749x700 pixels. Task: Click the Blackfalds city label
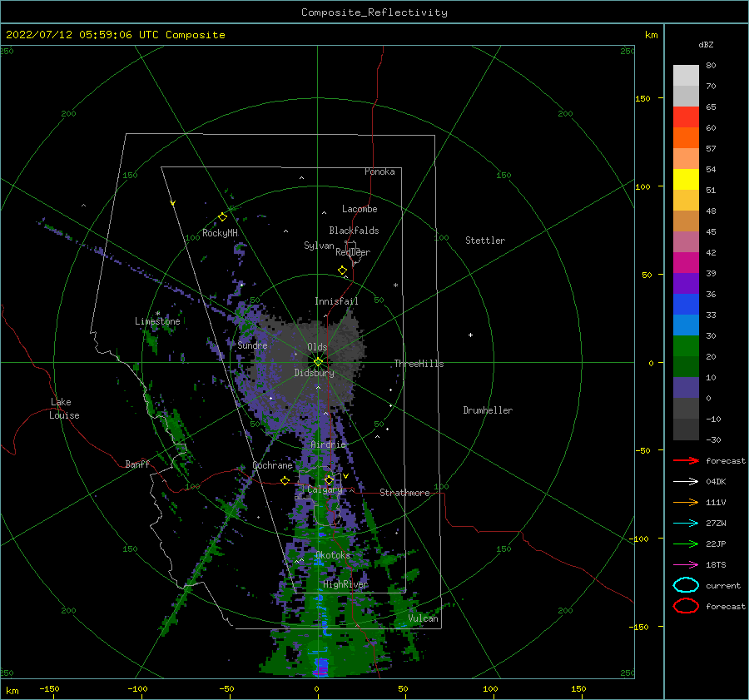354,231
